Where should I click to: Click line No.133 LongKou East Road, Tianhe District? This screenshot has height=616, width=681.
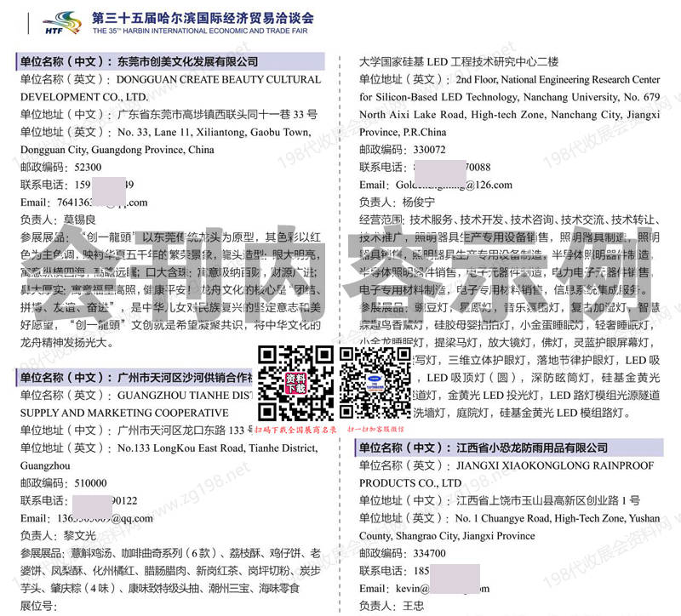218,448
